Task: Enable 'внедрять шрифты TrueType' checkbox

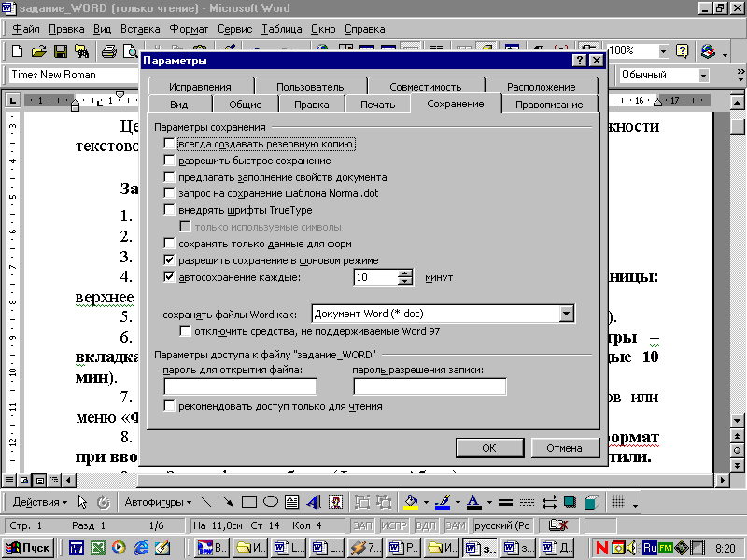Action: point(169,209)
